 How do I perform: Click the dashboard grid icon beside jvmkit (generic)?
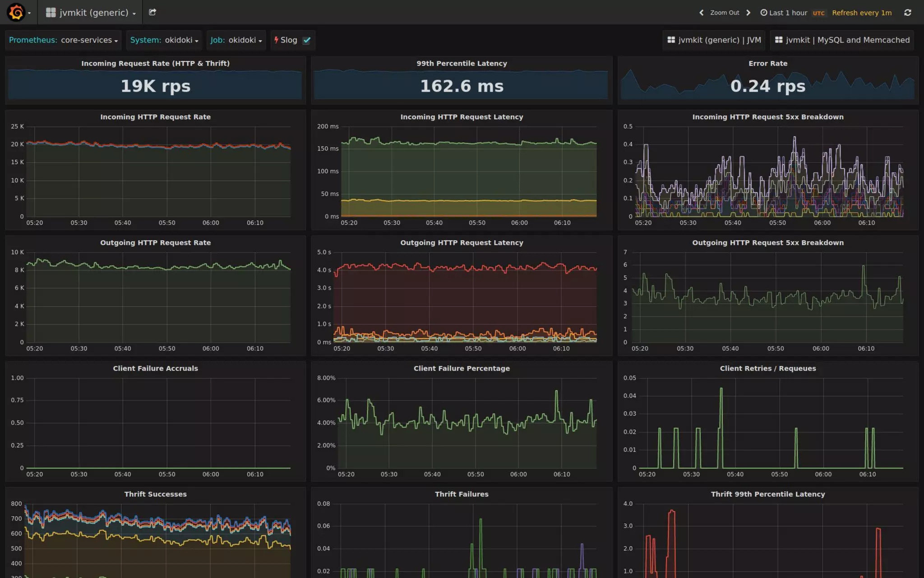[51, 13]
